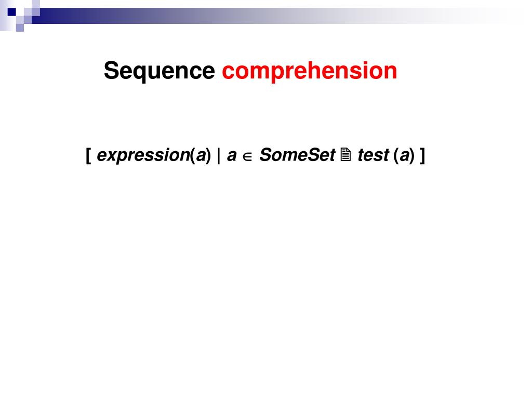532x399 pixels.
Task: Click the letter 'S' starting 'SomeSet'
Action: tap(265, 155)
